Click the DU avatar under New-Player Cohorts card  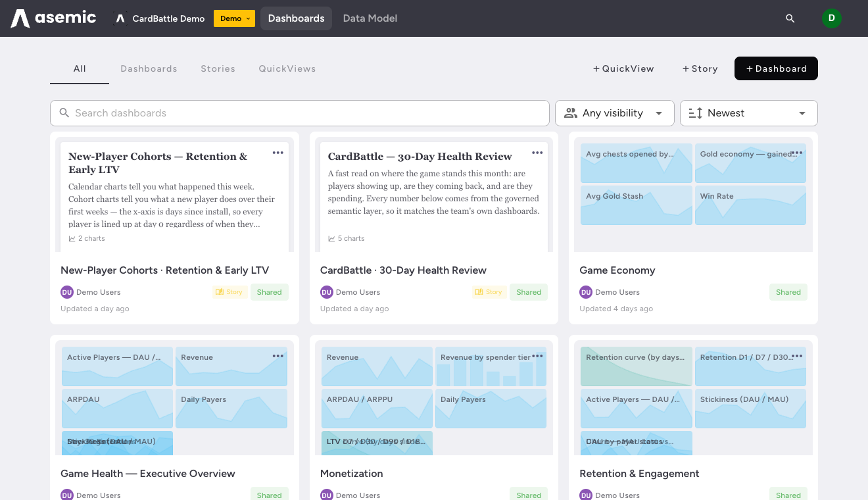66,292
